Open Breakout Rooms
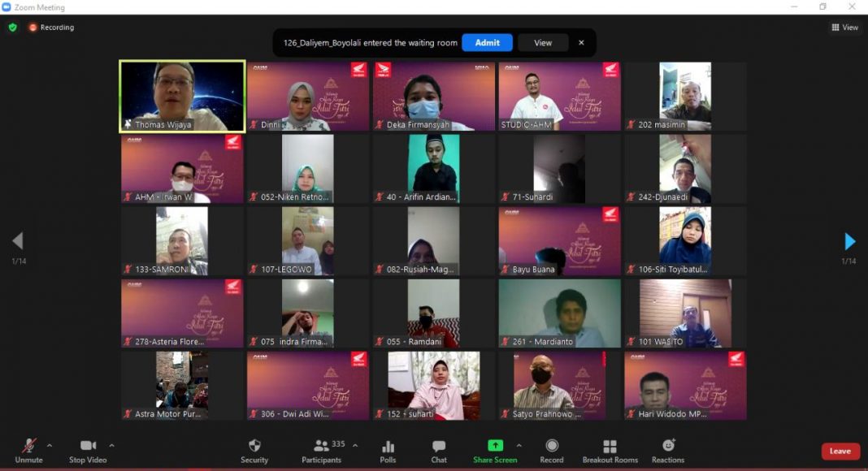Screen dimensions: 868x471 pyautogui.click(x=610, y=446)
